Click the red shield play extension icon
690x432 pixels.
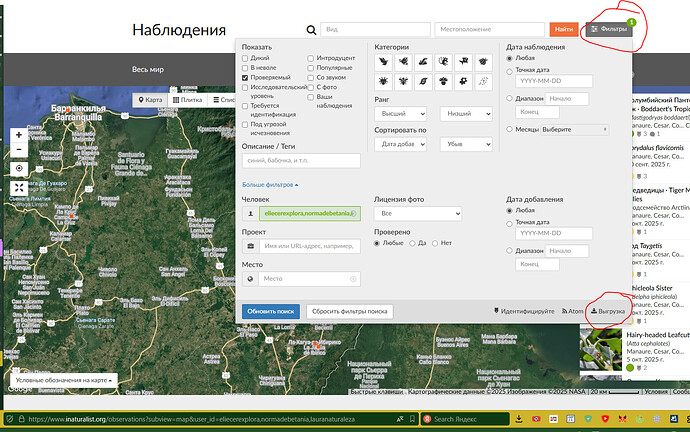605,419
